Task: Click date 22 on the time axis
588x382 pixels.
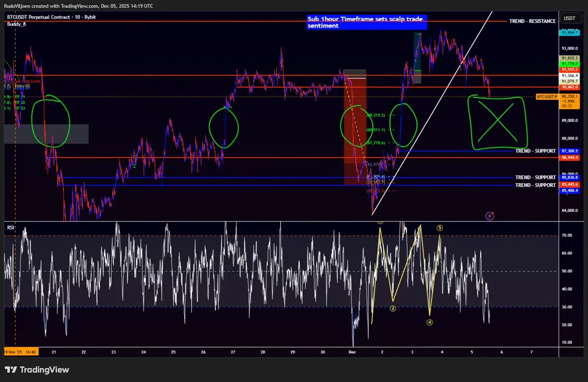Action: tap(84, 353)
